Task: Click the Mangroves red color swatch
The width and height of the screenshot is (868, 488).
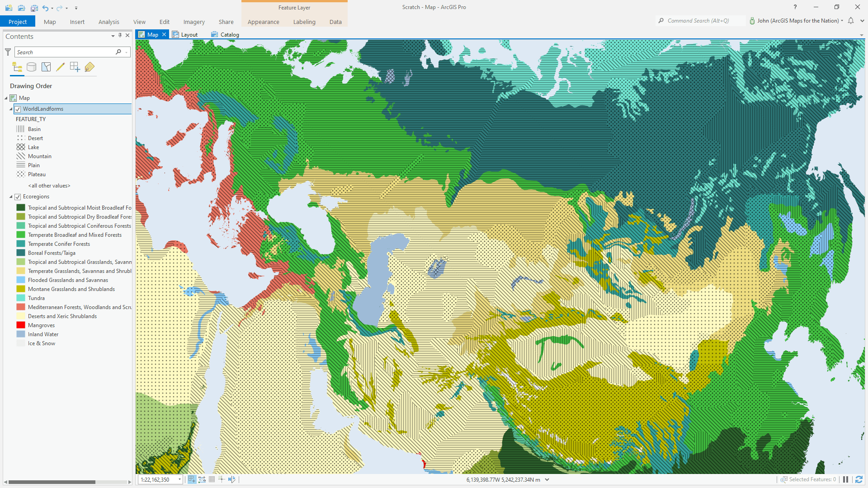Action: tap(21, 325)
